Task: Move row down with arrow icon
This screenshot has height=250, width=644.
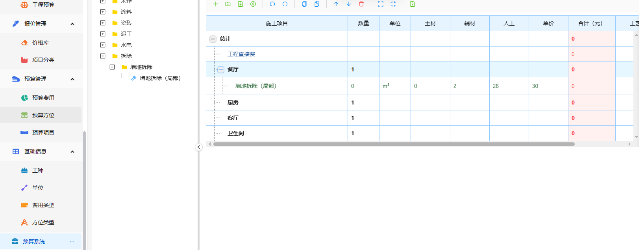Action: point(349,4)
